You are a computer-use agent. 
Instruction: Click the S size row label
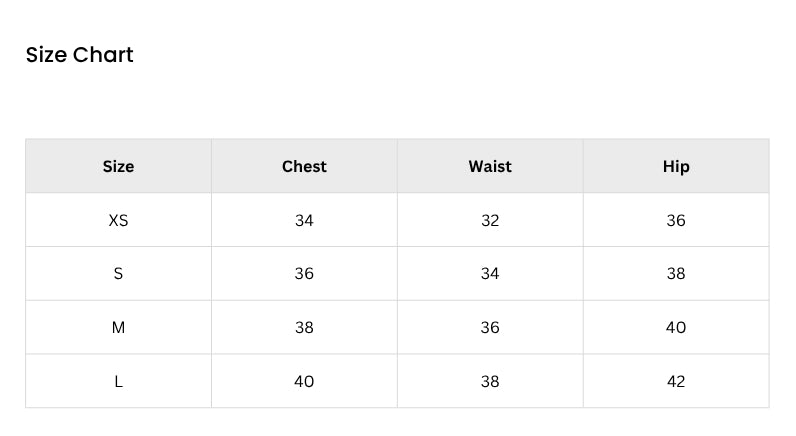[118, 274]
